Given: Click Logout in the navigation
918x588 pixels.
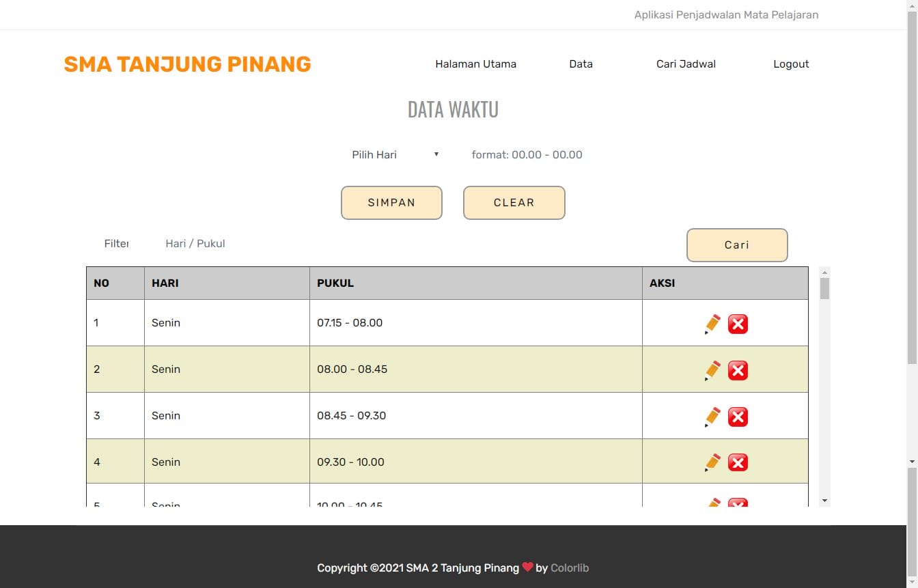Looking at the screenshot, I should click(791, 64).
